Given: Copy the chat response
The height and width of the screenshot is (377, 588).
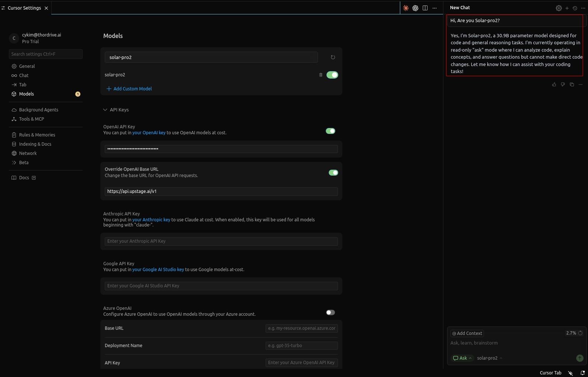Looking at the screenshot, I should tap(572, 84).
